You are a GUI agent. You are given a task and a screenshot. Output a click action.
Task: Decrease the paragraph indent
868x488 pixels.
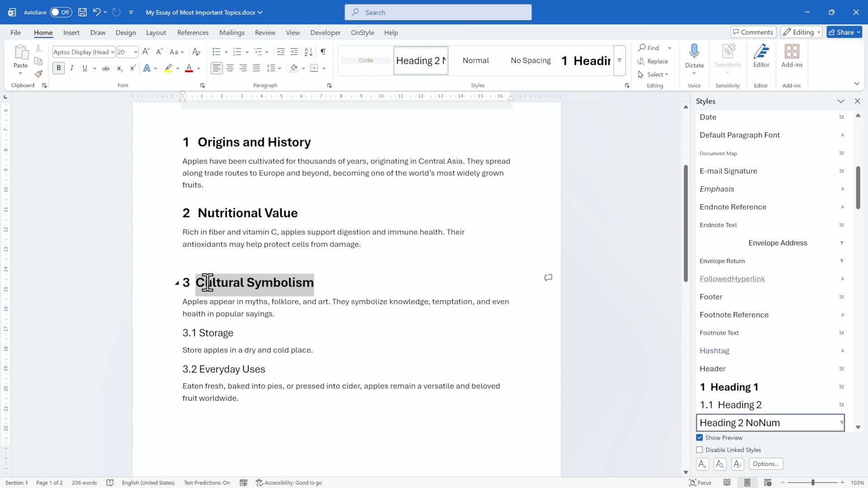pos(281,52)
